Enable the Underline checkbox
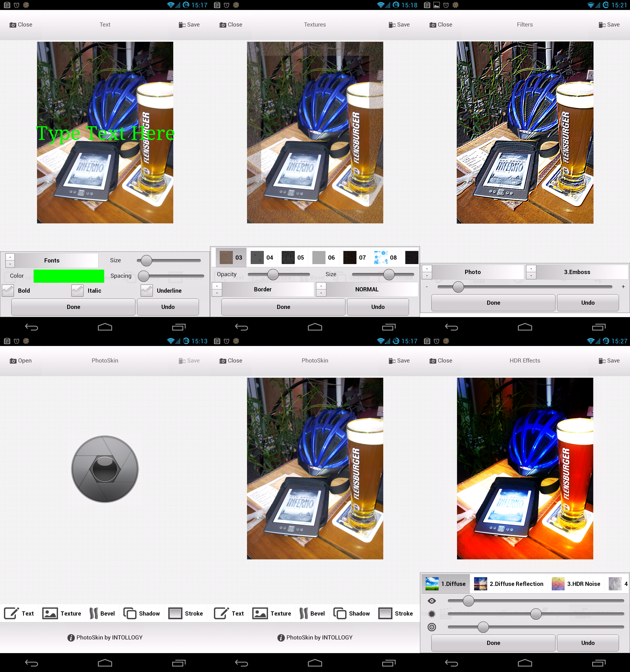Image resolution: width=630 pixels, height=672 pixels. point(147,290)
